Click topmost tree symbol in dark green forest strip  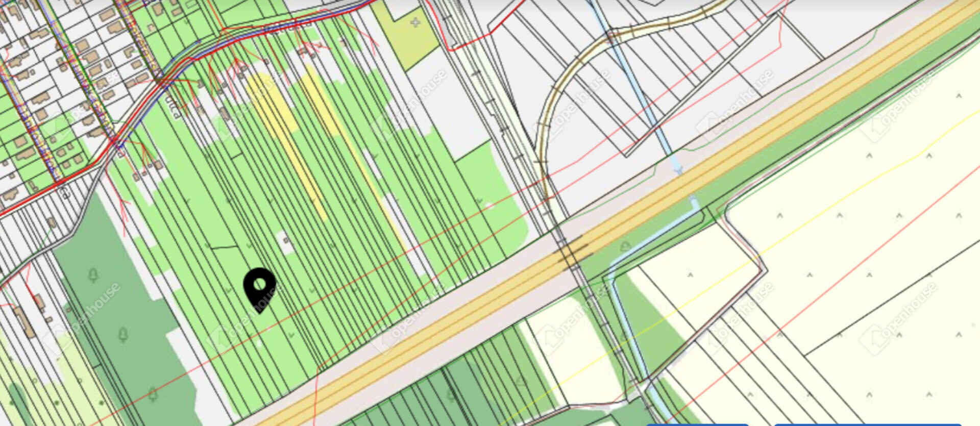point(93,275)
